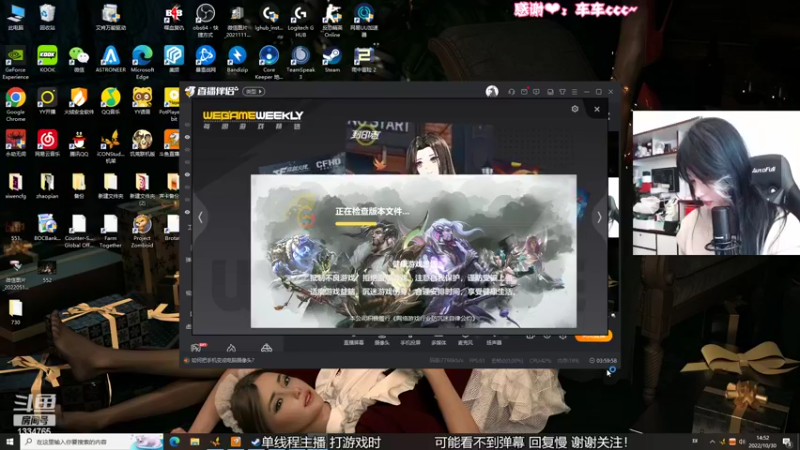The image size is (800, 450).
Task: Select the TeamSpeak 3 desktop icon
Action: 301,62
